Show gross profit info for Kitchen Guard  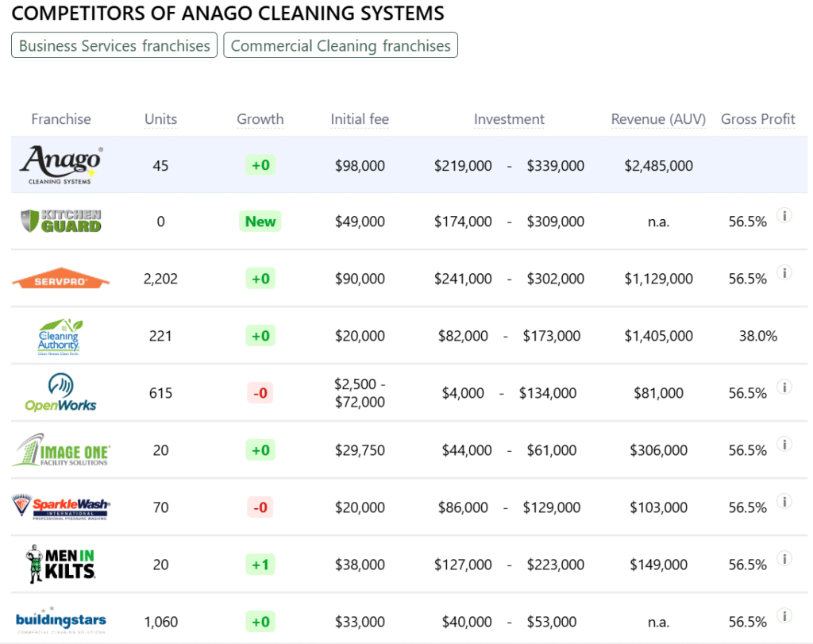[784, 215]
